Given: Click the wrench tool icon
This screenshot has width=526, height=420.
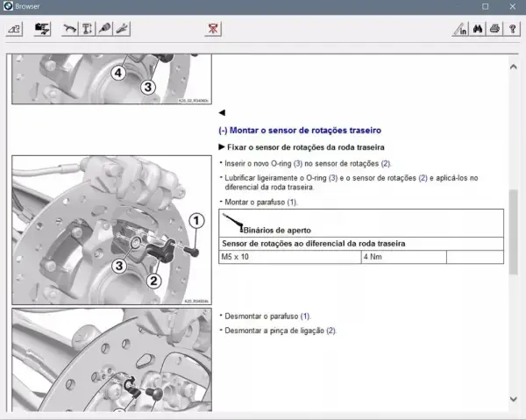Looking at the screenshot, I should click(x=122, y=29).
